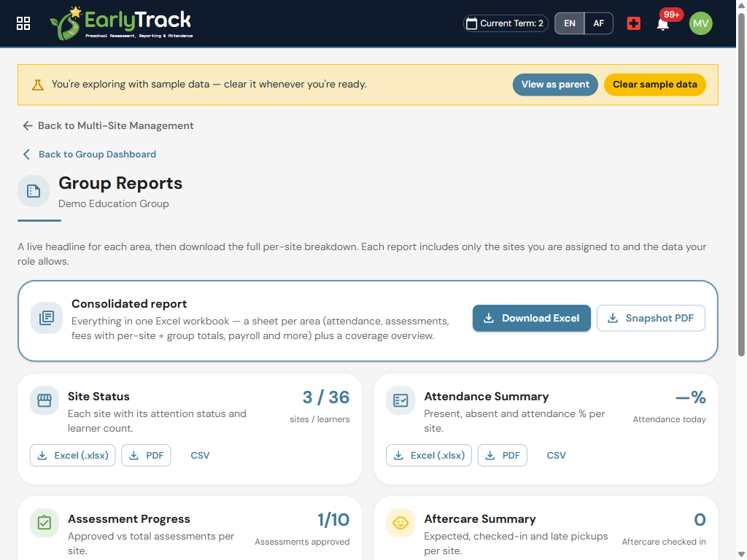747x560 pixels.
Task: Click the '1/10' Assessments approved value
Action: [x=333, y=519]
